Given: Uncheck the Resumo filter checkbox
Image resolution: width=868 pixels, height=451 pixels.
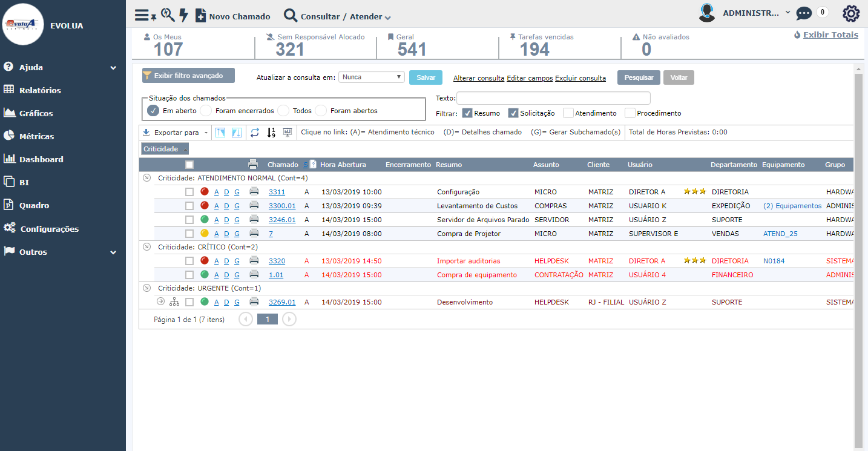Looking at the screenshot, I should [467, 113].
